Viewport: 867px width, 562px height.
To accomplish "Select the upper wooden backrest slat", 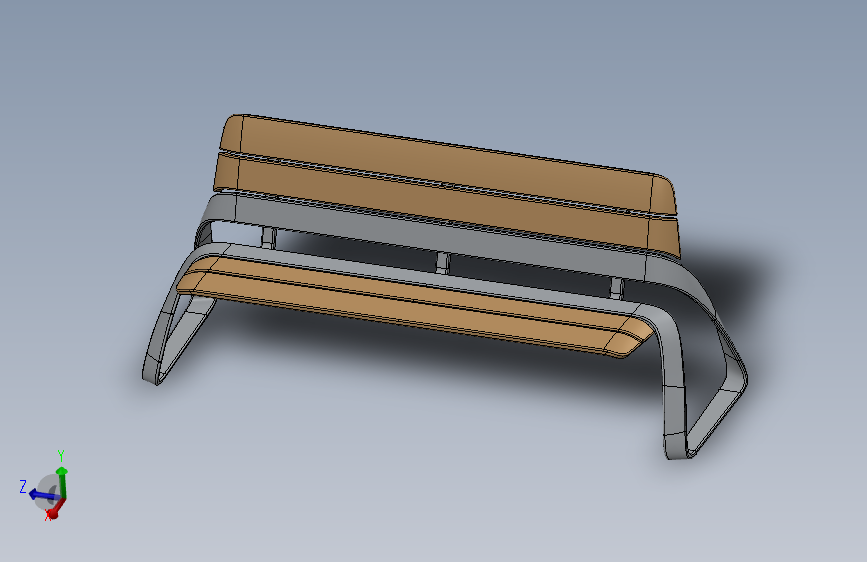I will click(448, 163).
